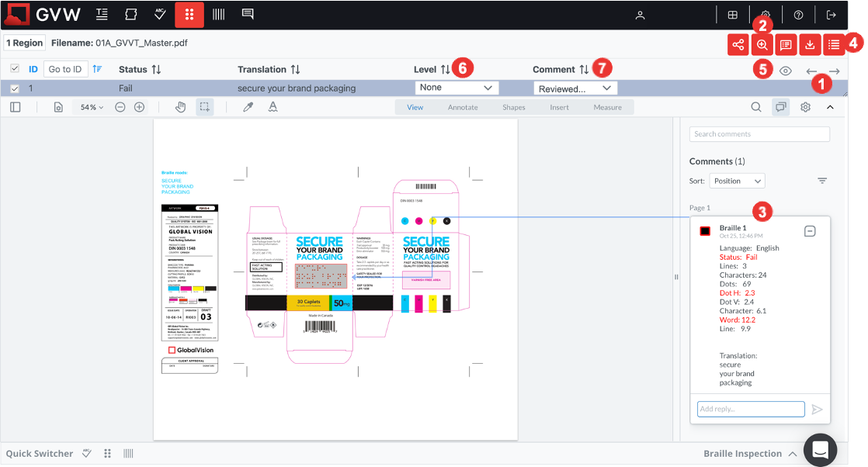The image size is (868, 467).
Task: Open the Level dropdown set to None
Action: click(457, 88)
